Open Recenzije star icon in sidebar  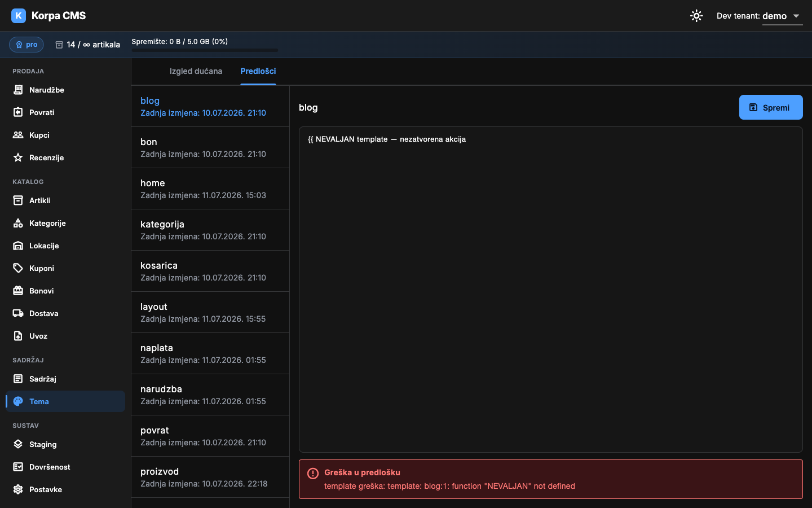[18, 157]
